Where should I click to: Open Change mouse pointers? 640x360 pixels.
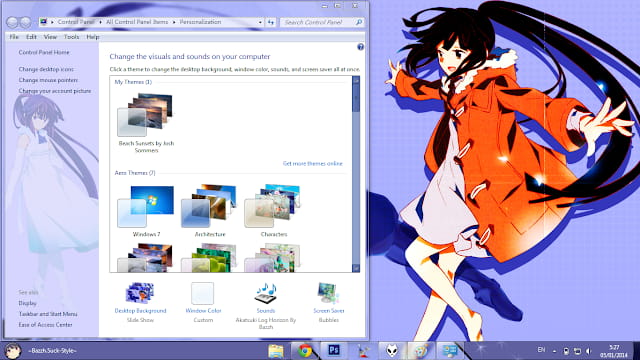tap(48, 80)
